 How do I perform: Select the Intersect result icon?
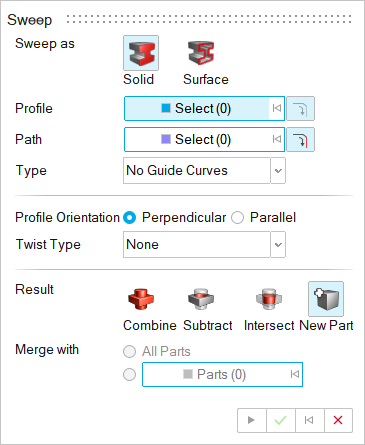[269, 299]
